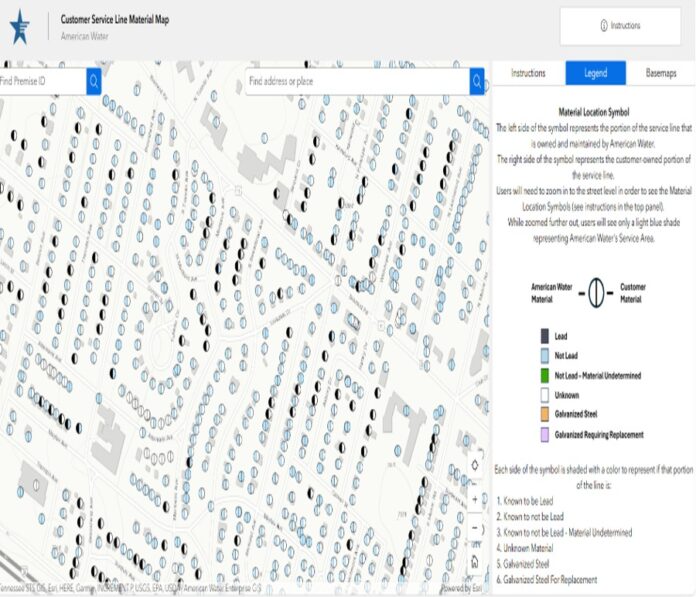
Task: Click the 'Customer Material' symbol label
Action: click(633, 293)
